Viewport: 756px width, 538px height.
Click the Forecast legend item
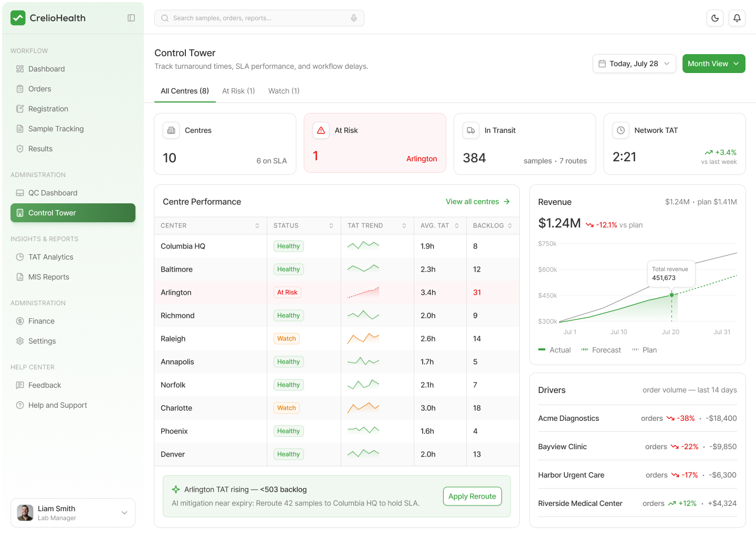(x=601, y=350)
